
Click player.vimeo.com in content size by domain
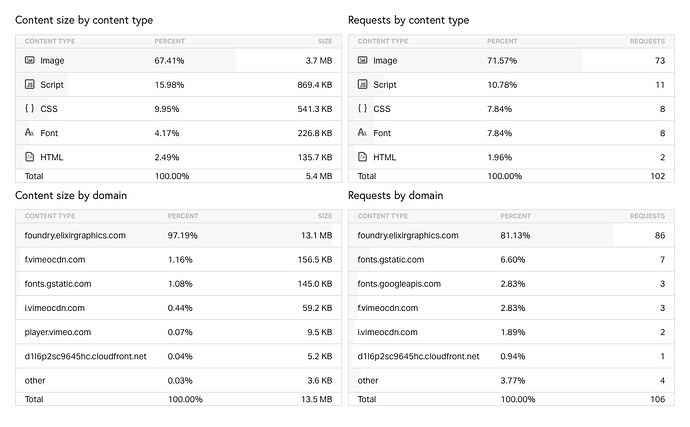(58, 332)
